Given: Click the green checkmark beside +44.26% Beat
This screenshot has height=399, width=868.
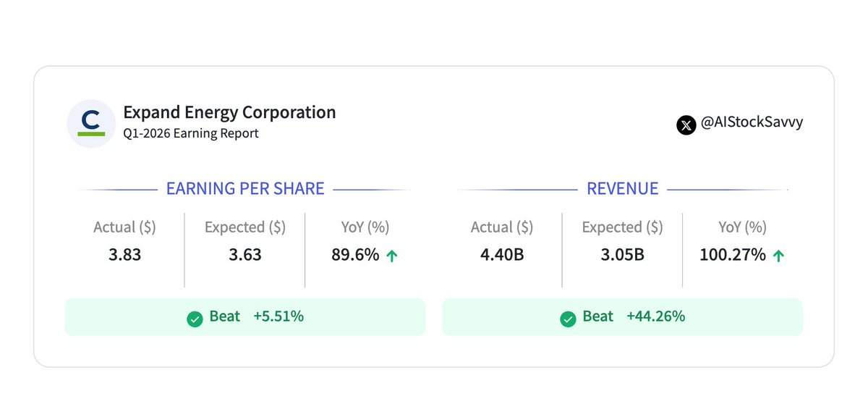Looking at the screenshot, I should (x=569, y=318).
